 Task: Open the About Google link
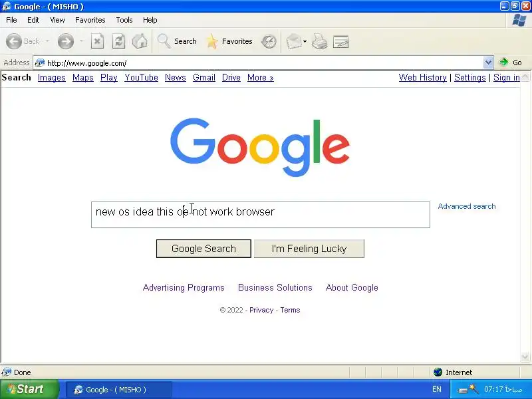352,288
